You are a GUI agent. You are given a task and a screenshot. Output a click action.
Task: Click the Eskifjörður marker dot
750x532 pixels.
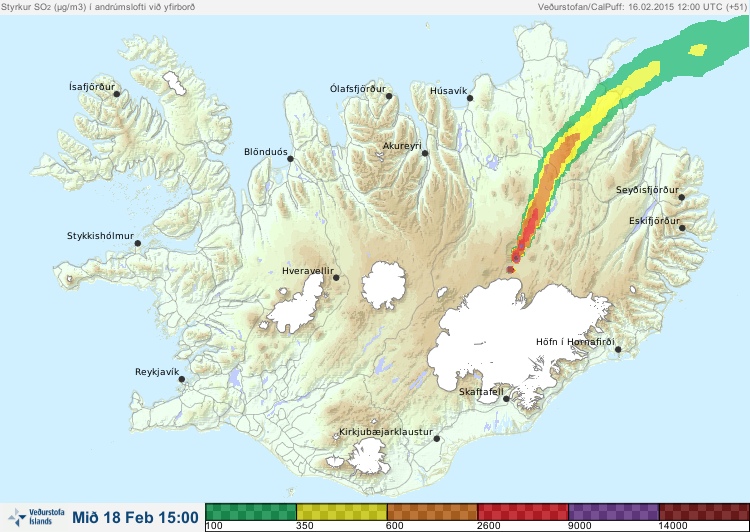click(x=682, y=228)
